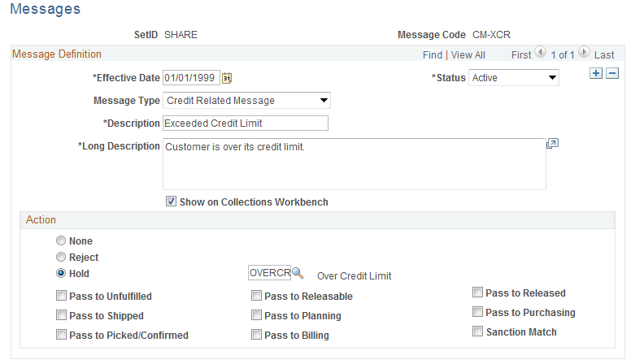Click the OVERCR hold code field
The image size is (631, 364).
coord(269,273)
